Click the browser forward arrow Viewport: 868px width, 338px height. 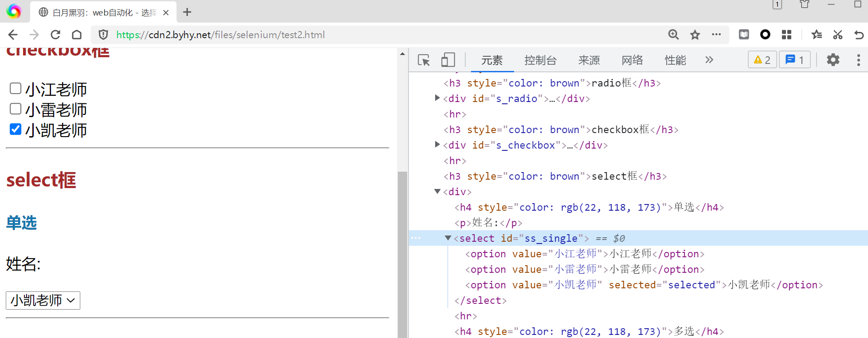[x=34, y=35]
